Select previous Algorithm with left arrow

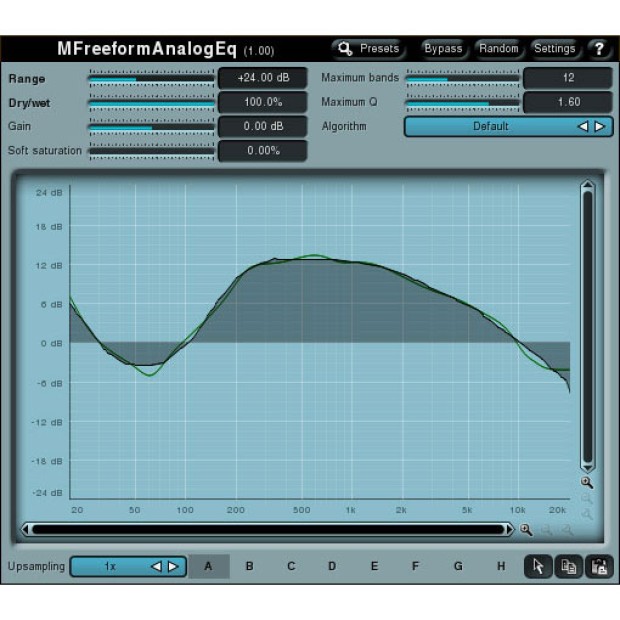click(x=583, y=127)
